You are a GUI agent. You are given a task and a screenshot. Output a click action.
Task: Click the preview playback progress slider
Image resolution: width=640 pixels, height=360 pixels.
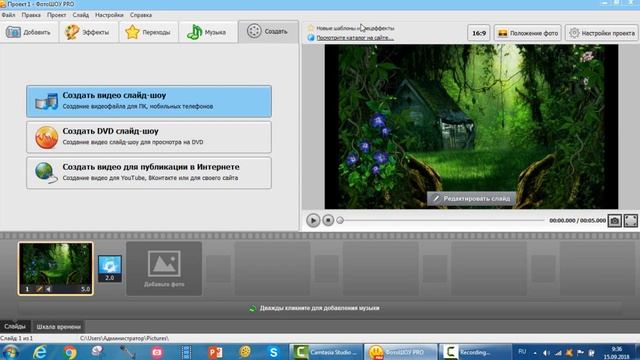(442, 220)
